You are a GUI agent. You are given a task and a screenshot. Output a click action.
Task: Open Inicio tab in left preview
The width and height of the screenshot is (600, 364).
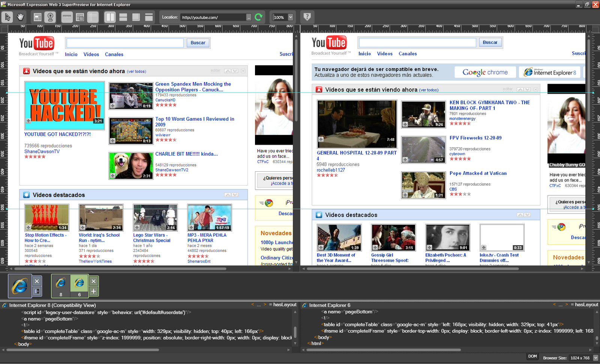coord(71,54)
